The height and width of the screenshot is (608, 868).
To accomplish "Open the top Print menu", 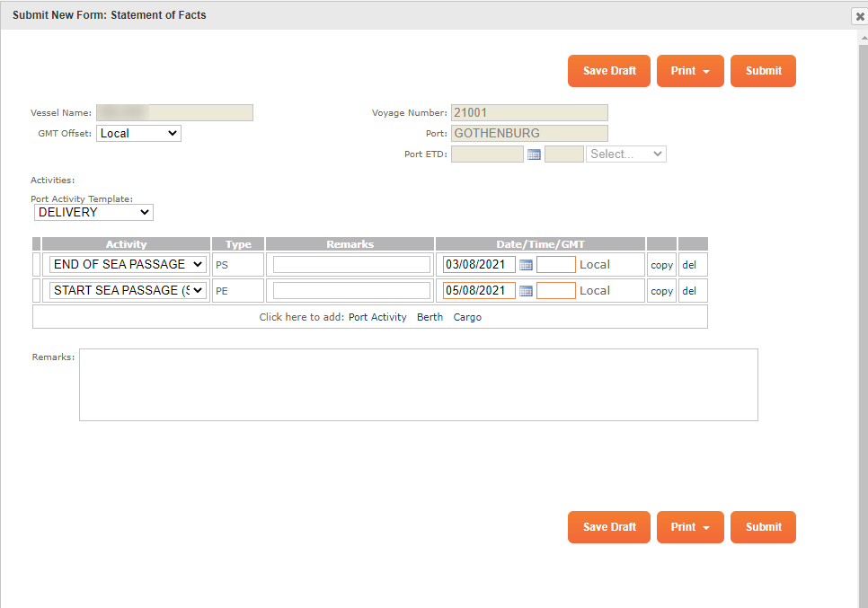I will coord(690,71).
